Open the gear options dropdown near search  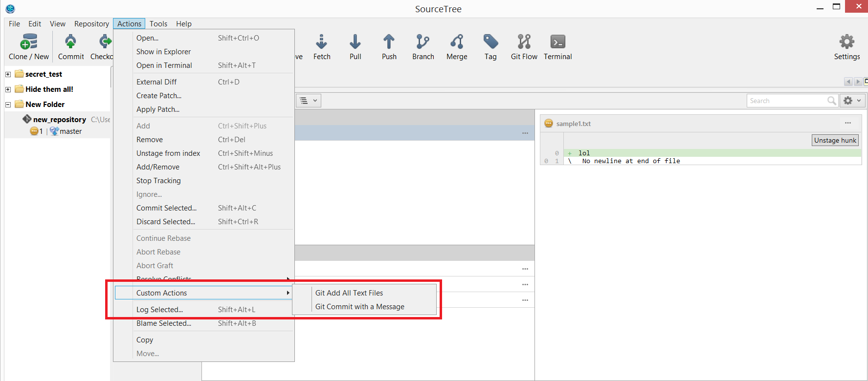tap(852, 101)
